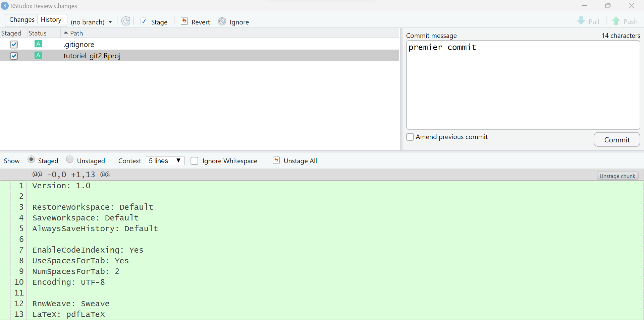Sort files by the Path column header
The image size is (644, 325).
pyautogui.click(x=76, y=33)
